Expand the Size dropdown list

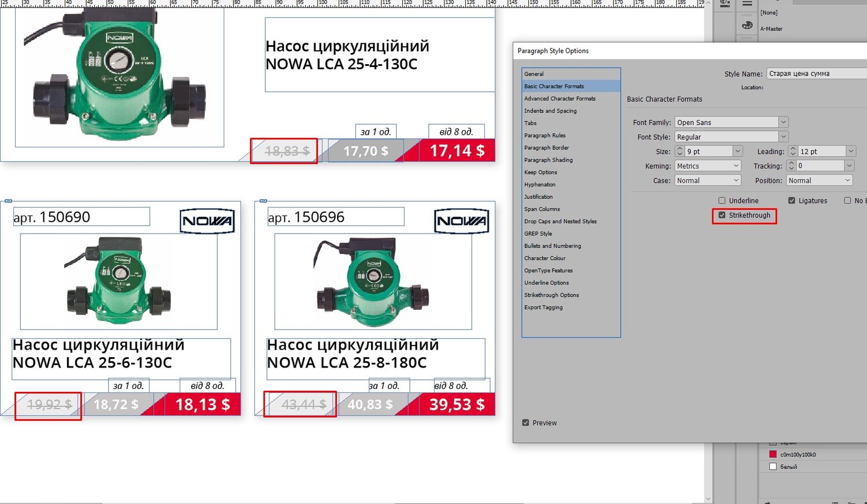(x=738, y=151)
